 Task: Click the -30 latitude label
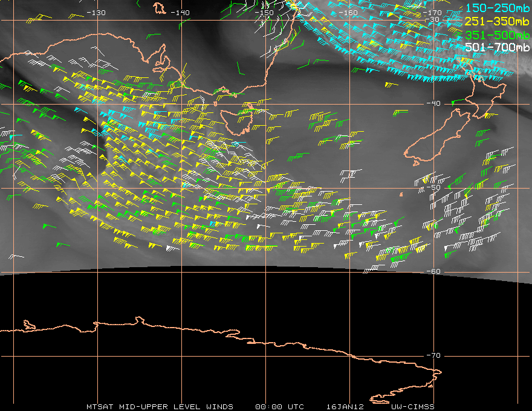[x=433, y=20]
